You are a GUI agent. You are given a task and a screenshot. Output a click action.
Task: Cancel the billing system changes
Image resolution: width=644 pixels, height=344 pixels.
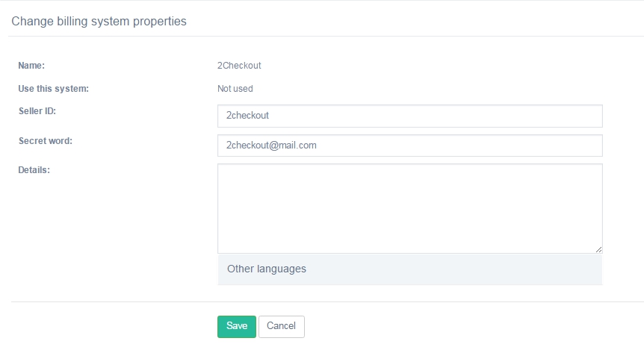tap(282, 326)
